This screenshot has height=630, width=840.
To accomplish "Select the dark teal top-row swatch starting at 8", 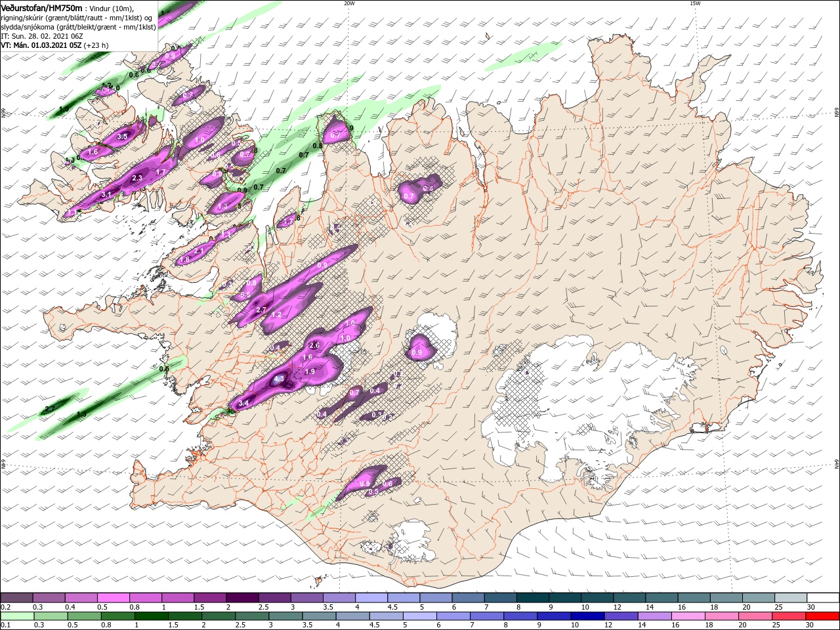I will point(533,598).
